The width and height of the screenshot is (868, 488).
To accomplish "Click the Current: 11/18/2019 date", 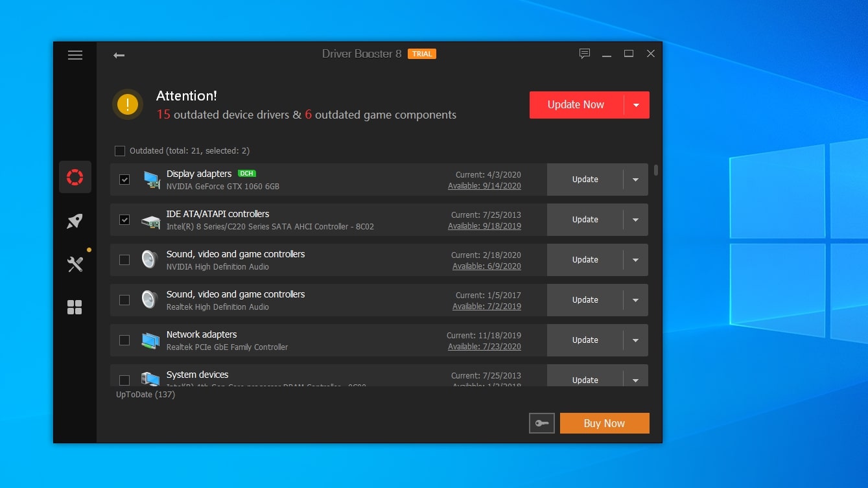I will click(x=484, y=336).
